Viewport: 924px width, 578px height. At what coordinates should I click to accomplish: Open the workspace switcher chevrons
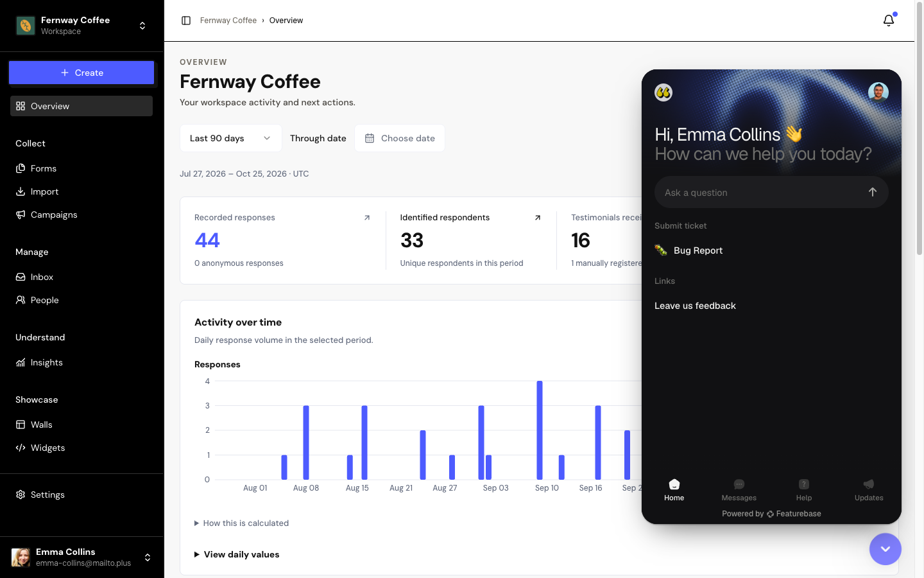(x=142, y=26)
